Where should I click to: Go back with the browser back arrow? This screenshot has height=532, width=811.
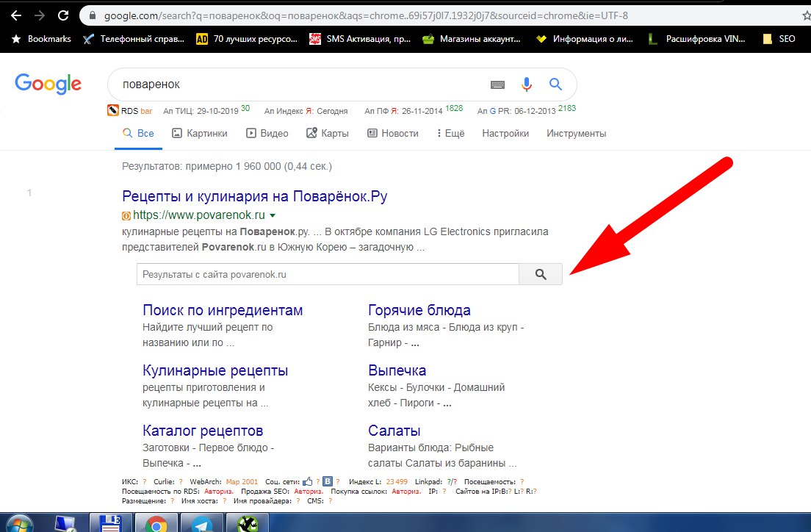[16, 15]
